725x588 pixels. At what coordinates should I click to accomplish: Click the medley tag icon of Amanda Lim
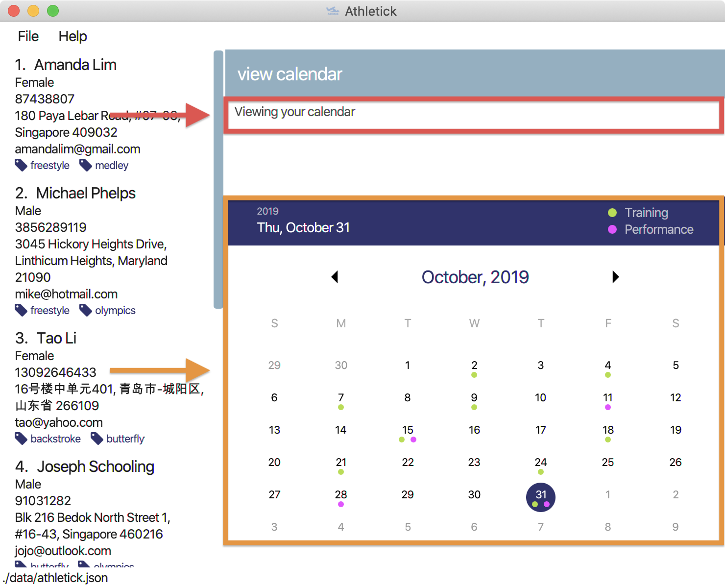(x=86, y=166)
